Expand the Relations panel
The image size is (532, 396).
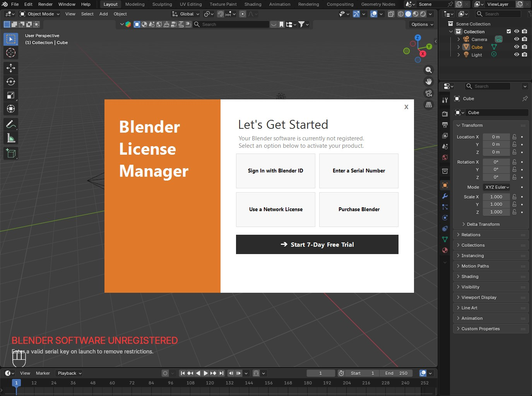pyautogui.click(x=491, y=235)
